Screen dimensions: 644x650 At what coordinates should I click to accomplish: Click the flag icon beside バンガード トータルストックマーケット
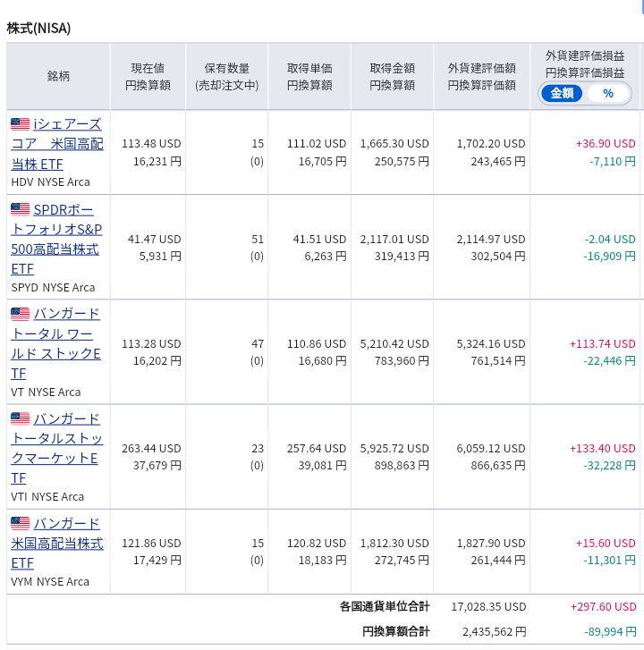point(20,418)
